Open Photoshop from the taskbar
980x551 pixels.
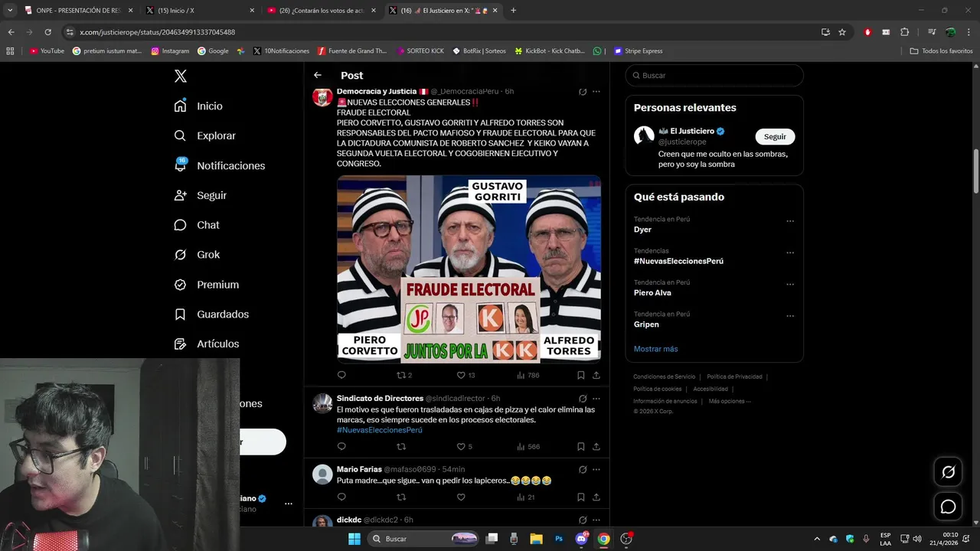click(x=559, y=539)
